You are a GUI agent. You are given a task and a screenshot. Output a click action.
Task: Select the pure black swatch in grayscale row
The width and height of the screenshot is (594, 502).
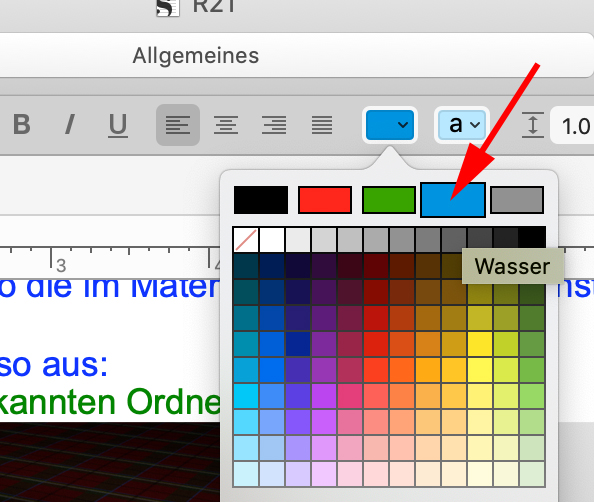[532, 239]
